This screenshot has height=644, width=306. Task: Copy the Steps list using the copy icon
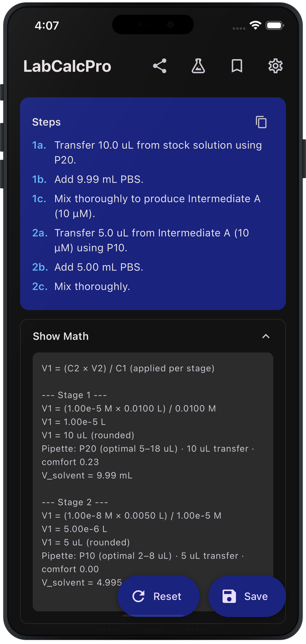coord(261,122)
